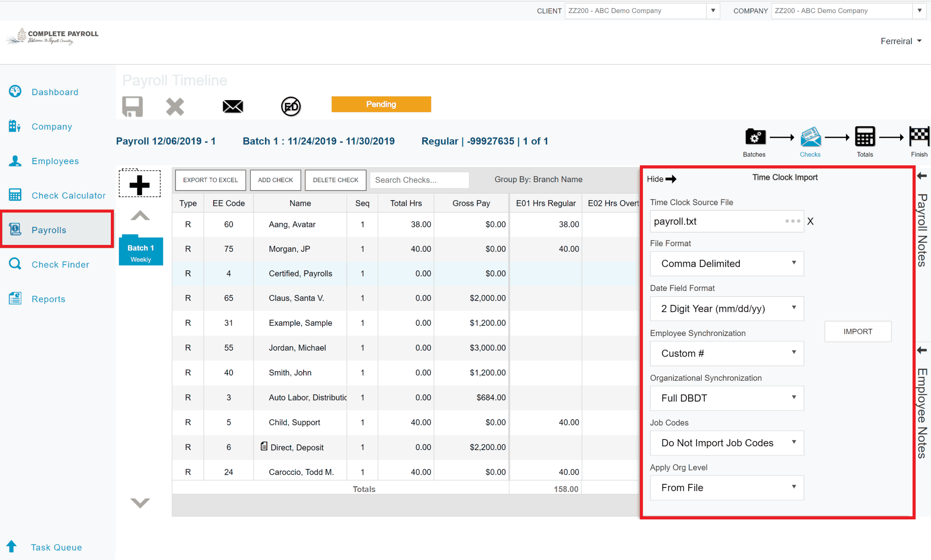The width and height of the screenshot is (931, 560).
Task: Open the Employee Synchronization dropdown
Action: (x=727, y=353)
